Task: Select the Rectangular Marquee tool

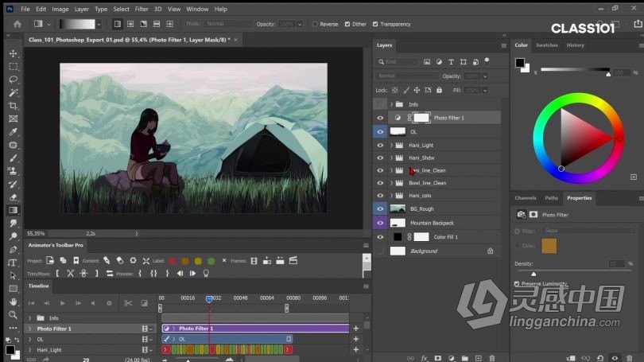Action: pos(14,67)
